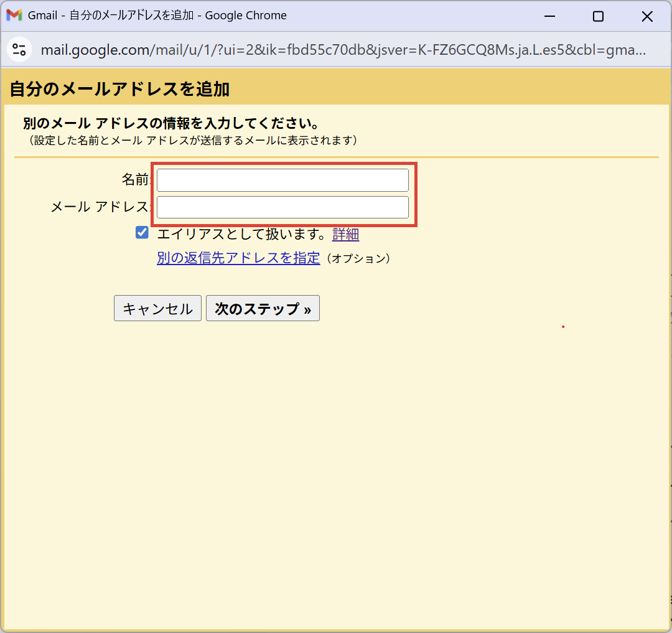Open the site information icon in address bar

(x=19, y=50)
